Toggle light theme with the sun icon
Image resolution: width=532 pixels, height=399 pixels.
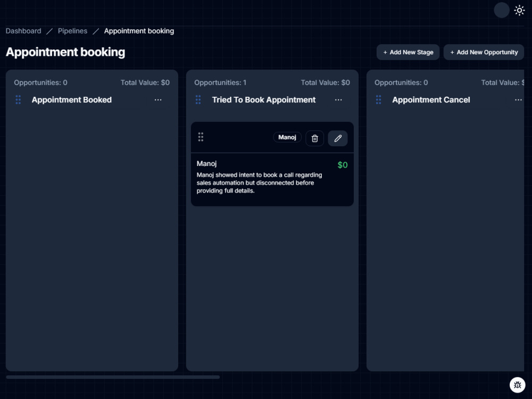(x=519, y=10)
